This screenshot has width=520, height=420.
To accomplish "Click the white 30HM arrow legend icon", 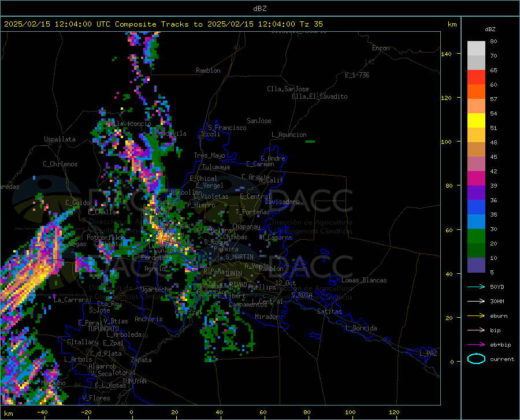I will (476, 302).
